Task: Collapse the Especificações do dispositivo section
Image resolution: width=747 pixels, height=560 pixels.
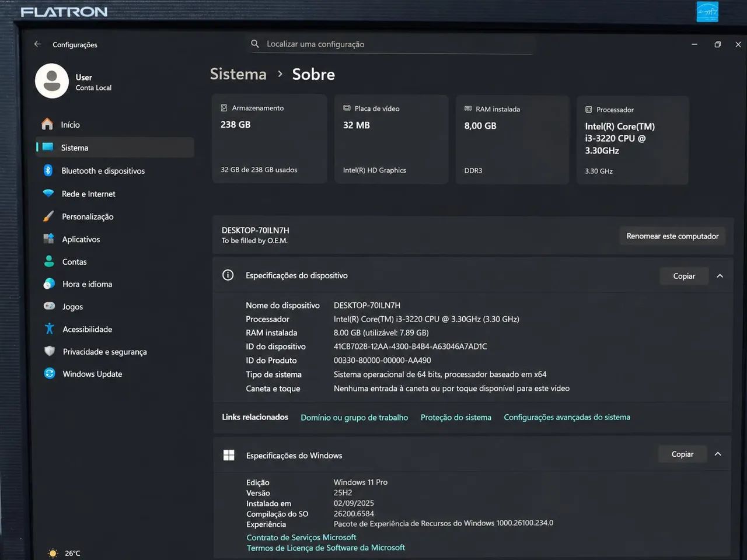Action: [720, 276]
